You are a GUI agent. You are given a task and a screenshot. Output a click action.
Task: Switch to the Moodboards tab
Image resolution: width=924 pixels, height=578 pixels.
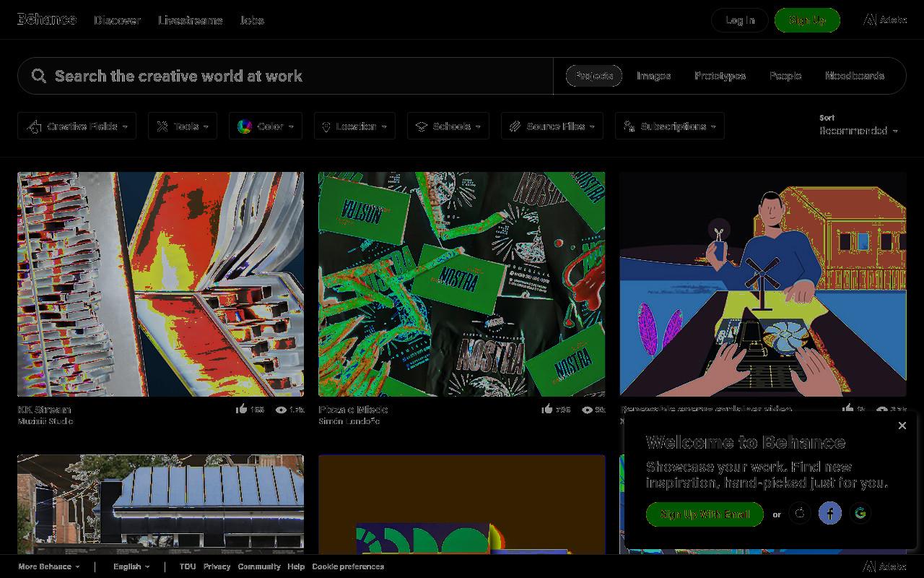click(x=855, y=76)
